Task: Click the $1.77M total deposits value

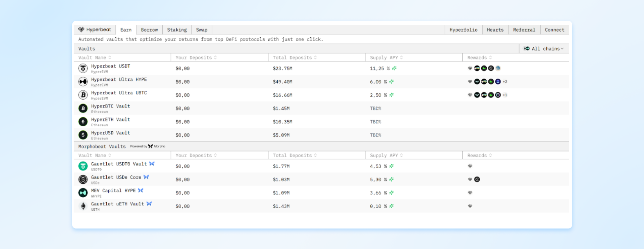Action: (x=281, y=166)
